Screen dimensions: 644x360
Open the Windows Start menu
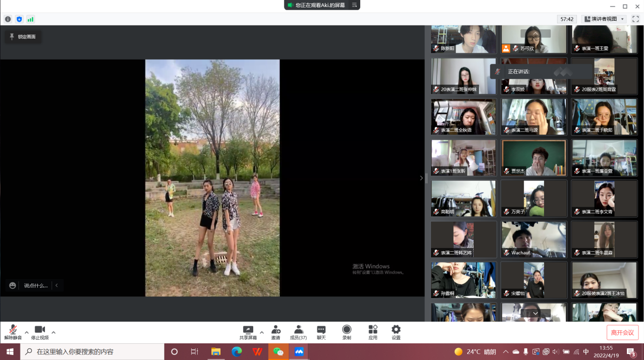10,352
